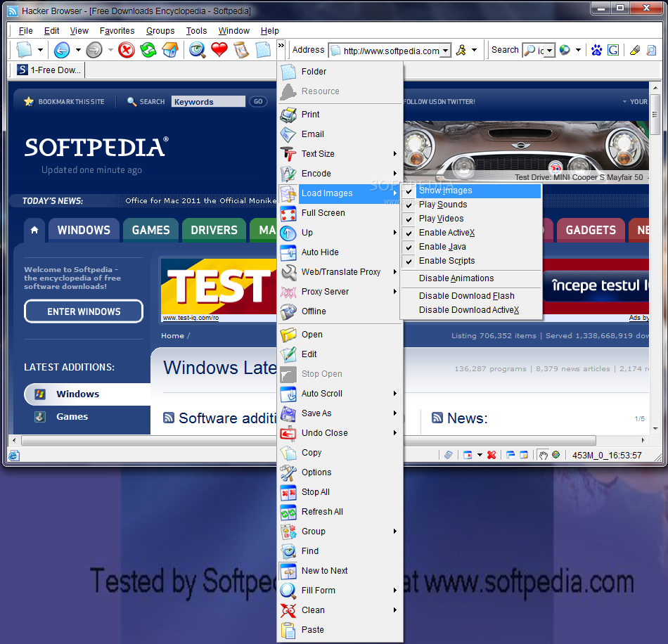Click the horizontal scrollbar thumb
The height and width of the screenshot is (644, 668).
tap(309, 440)
